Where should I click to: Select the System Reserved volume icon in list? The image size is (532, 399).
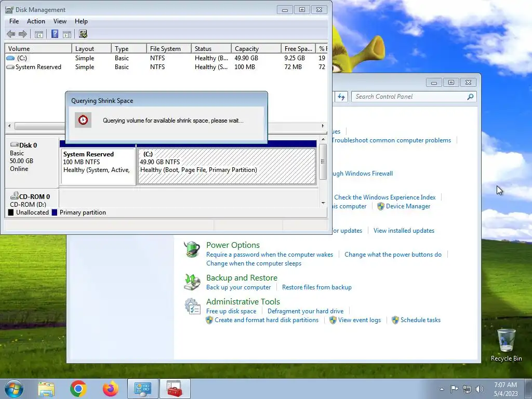click(10, 67)
